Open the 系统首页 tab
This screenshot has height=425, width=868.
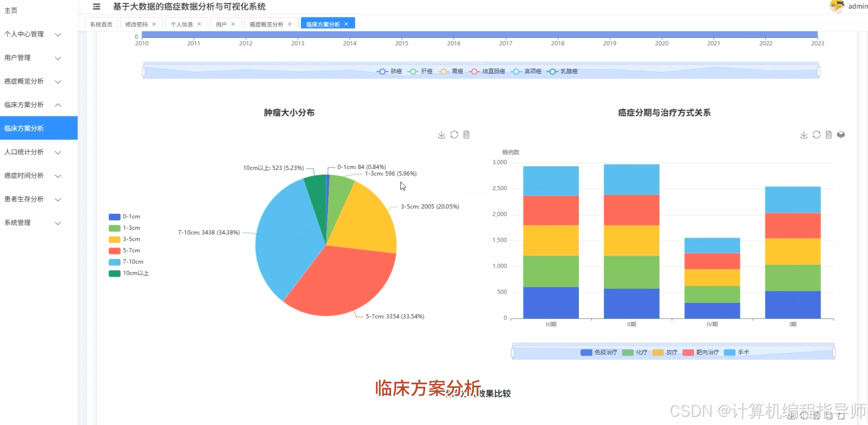[100, 24]
